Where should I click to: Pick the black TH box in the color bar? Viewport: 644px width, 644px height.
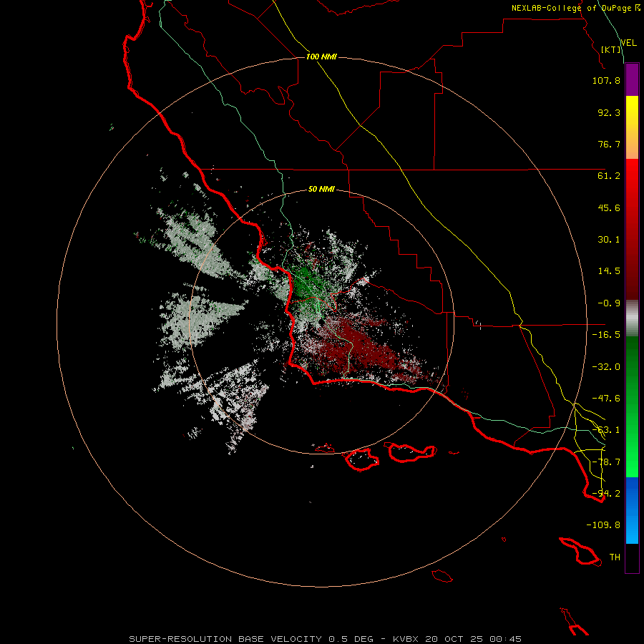(632, 558)
